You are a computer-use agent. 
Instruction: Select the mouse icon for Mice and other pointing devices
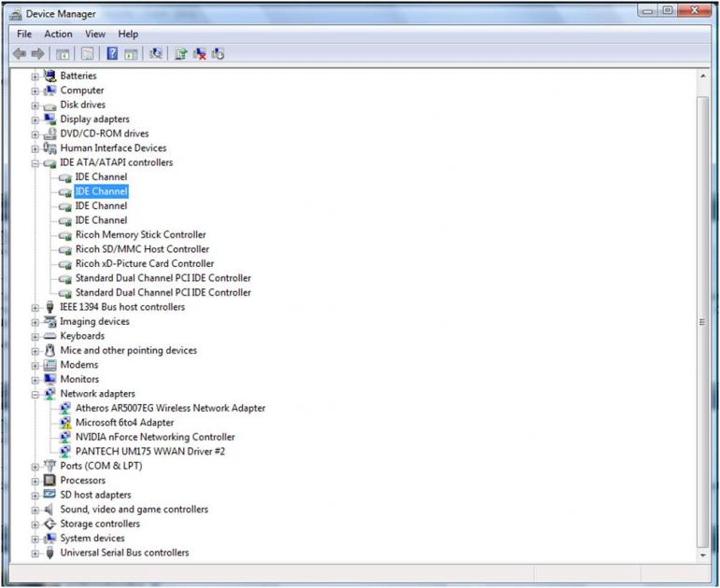tap(49, 350)
